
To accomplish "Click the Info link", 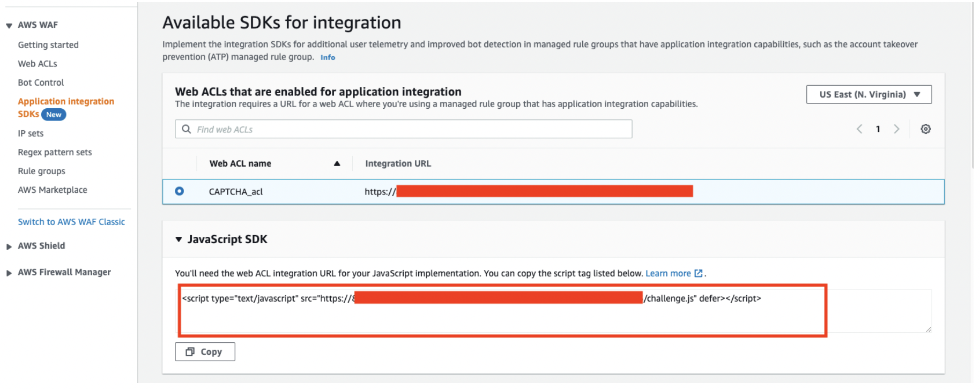I will (x=328, y=57).
